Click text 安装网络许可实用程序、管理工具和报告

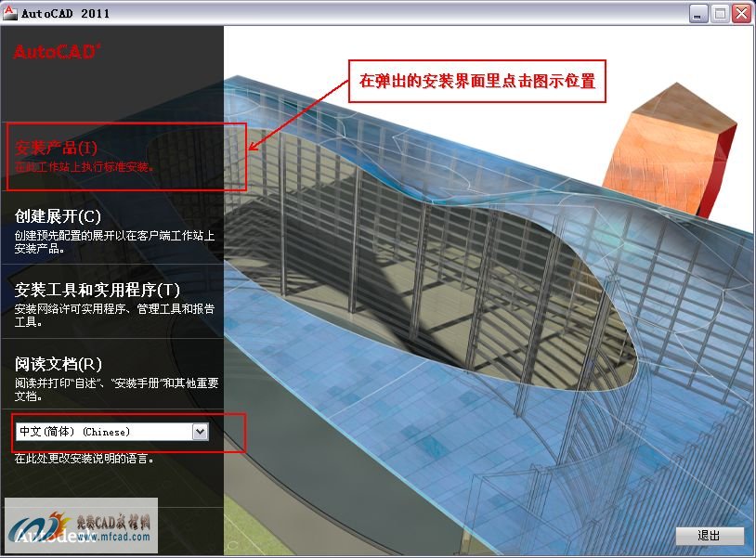tap(115, 309)
